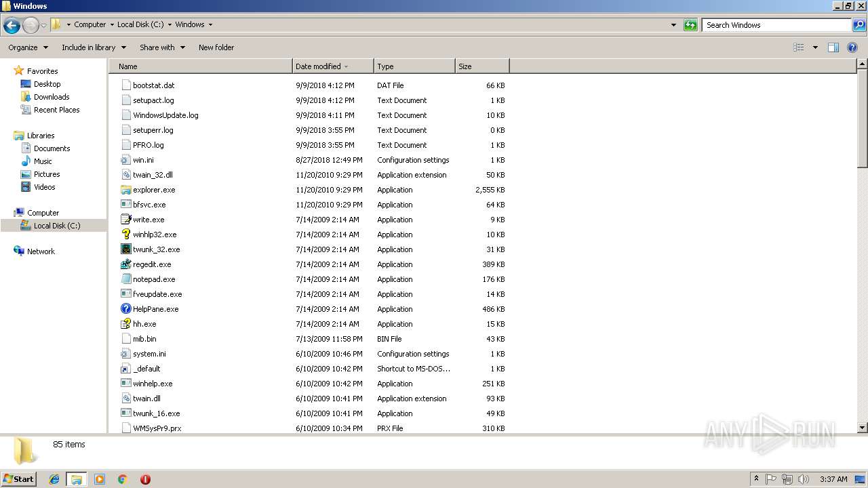Screen dimensions: 868x488
Task: Click Local Disk (C:) in address bar
Action: (x=142, y=24)
